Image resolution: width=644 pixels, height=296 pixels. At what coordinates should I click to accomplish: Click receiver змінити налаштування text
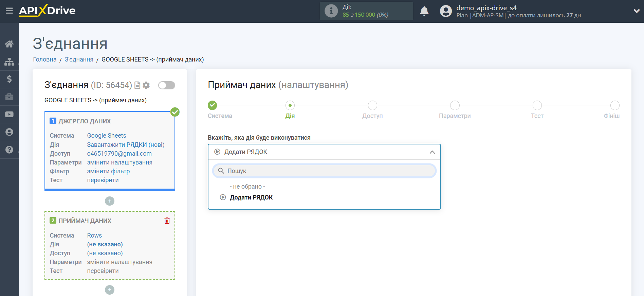click(120, 262)
